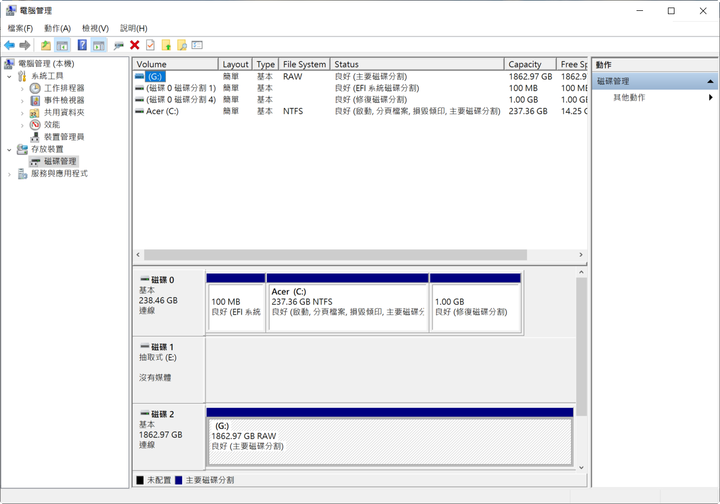Click the NTFS file system cell
The height and width of the screenshot is (504, 720).
[293, 111]
